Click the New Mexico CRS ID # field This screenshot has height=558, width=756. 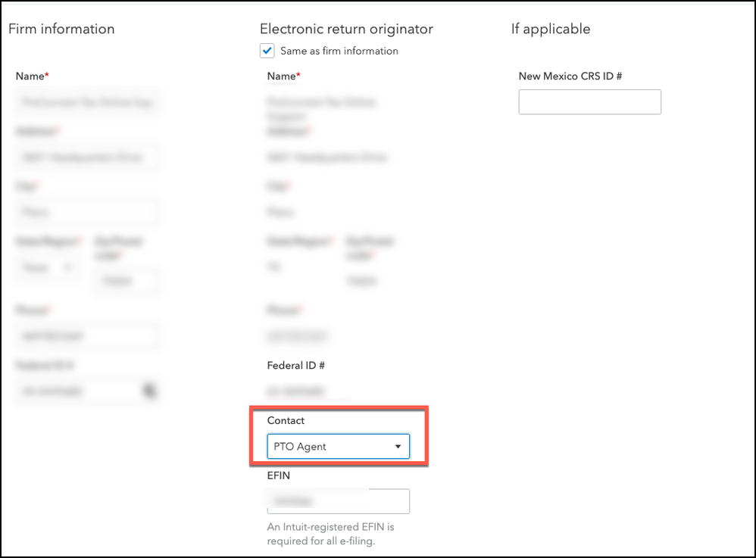tap(589, 102)
